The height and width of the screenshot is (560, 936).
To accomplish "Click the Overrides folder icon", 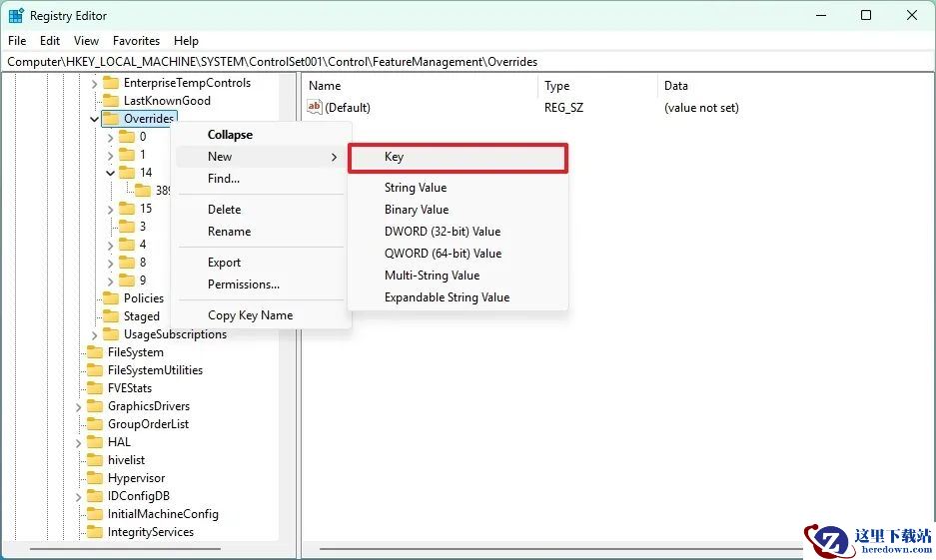I will (111, 119).
